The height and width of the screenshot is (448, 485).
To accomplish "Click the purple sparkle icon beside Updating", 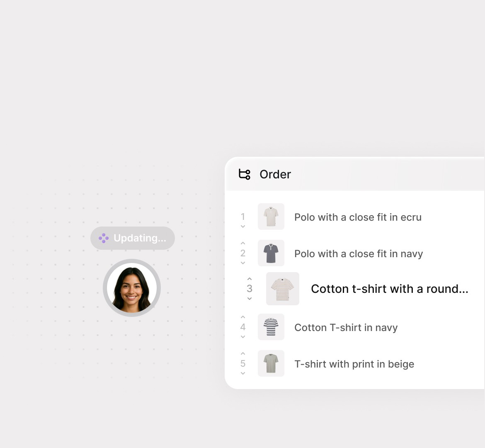I will point(103,238).
